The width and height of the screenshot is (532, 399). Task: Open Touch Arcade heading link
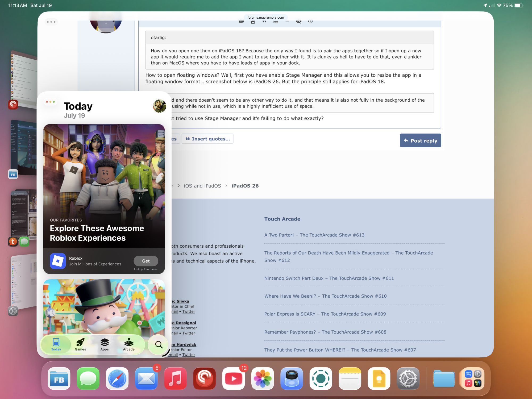[x=282, y=219]
